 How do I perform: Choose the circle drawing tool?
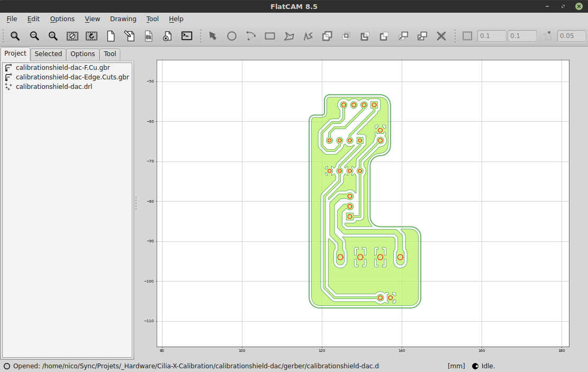[x=232, y=36]
